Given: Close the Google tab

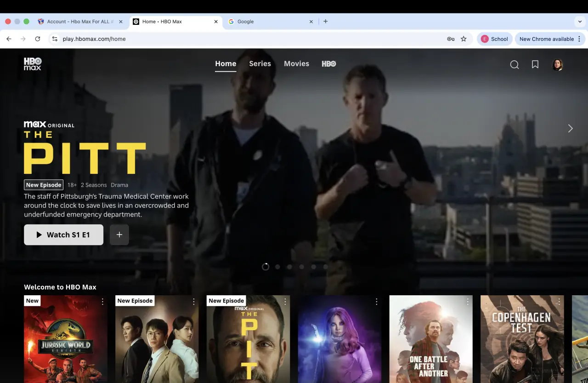Looking at the screenshot, I should click(311, 22).
